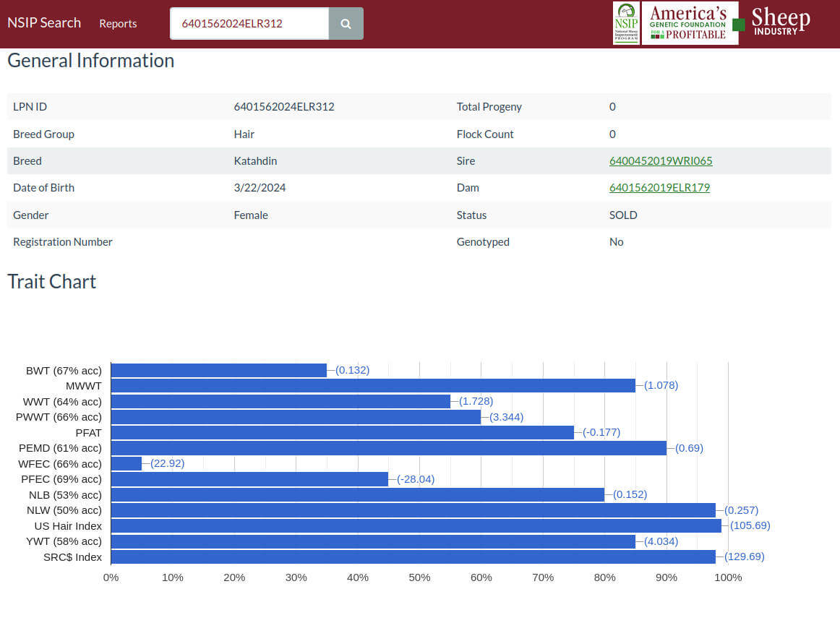Image resolution: width=840 pixels, height=636 pixels.
Task: Click the NSIP logo icon
Action: point(626,23)
